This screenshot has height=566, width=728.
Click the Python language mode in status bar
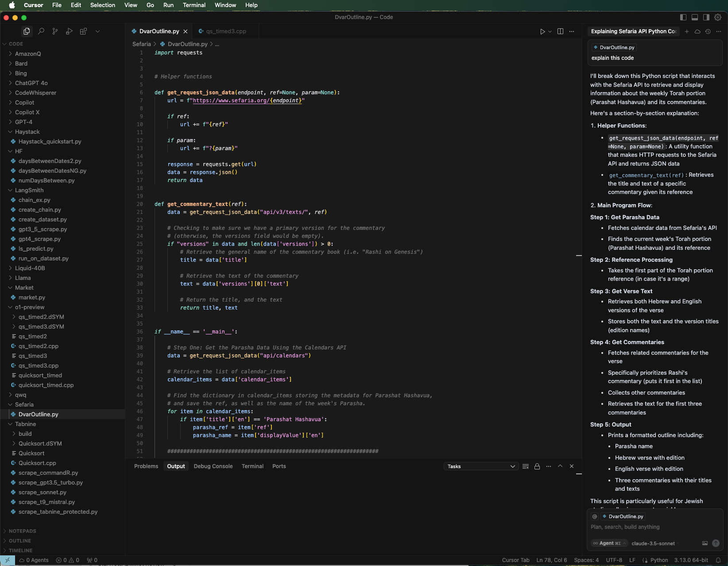659,560
